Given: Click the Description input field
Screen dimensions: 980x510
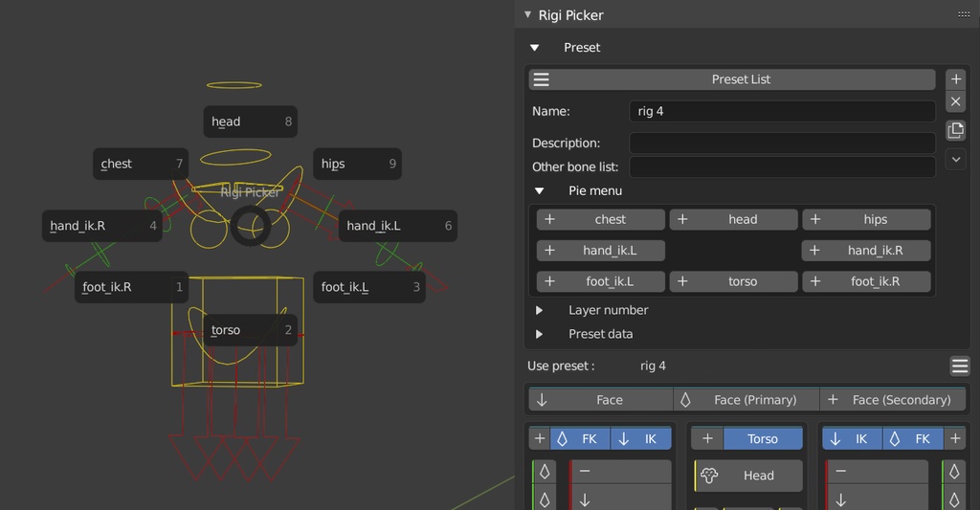Looking at the screenshot, I should tap(782, 144).
